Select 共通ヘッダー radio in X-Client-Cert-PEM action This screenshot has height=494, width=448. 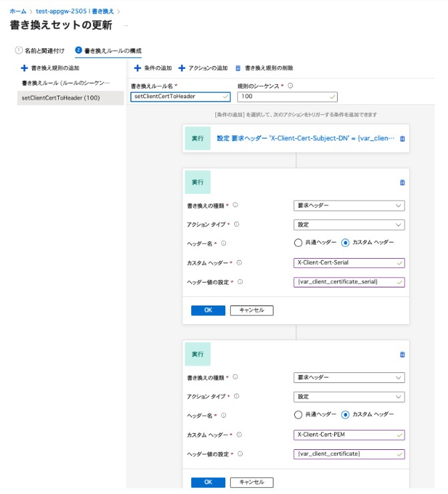(x=298, y=414)
